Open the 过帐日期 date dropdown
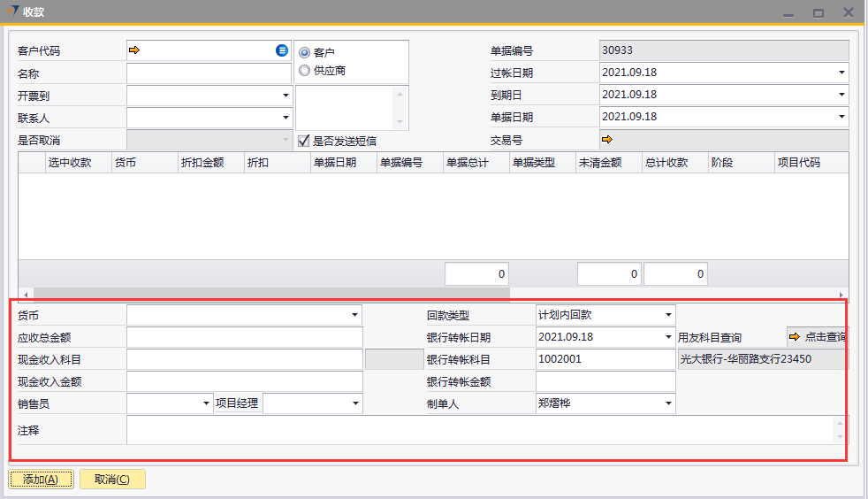Image resolution: width=868 pixels, height=499 pixels. 841,73
